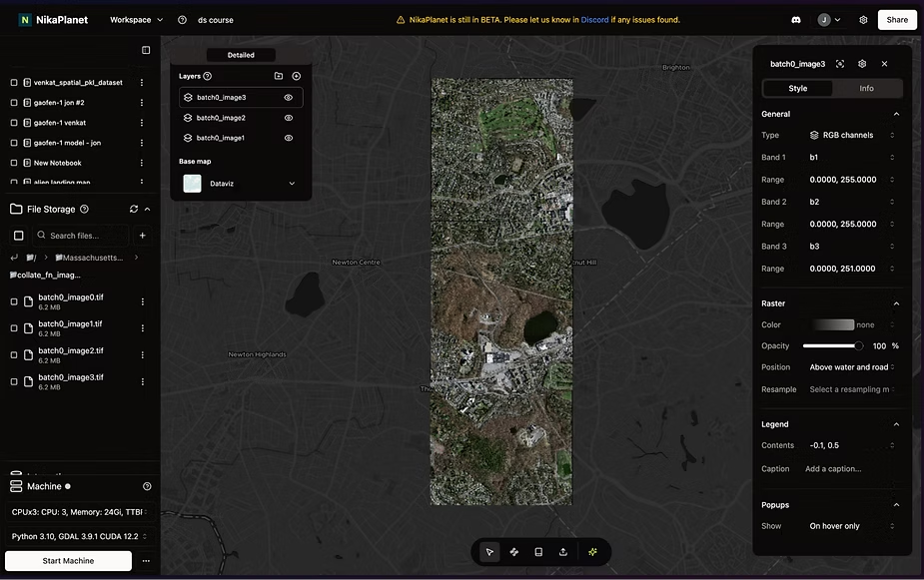The height and width of the screenshot is (580, 924).
Task: Open Start Machine more options ellipsis
Action: (146, 561)
